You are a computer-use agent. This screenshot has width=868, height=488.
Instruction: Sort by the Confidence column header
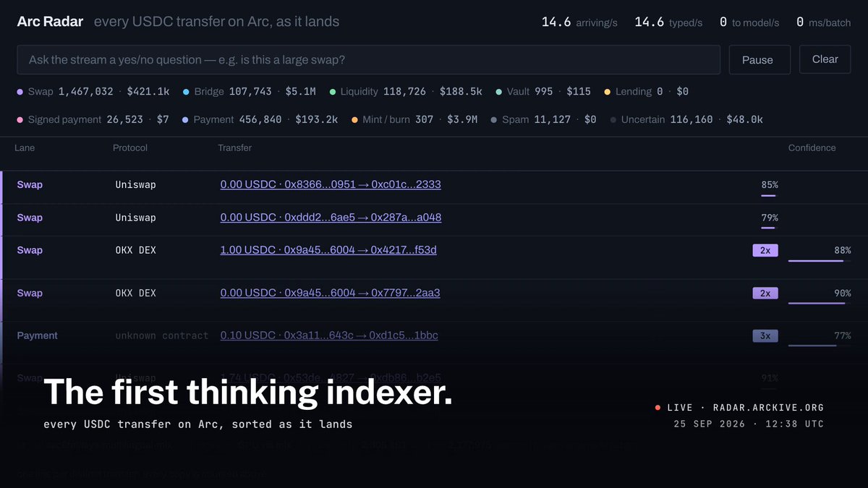click(812, 147)
